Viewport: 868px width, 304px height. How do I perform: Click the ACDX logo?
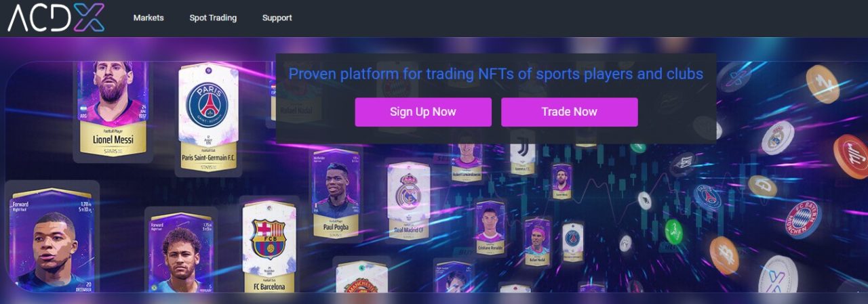coord(56,18)
